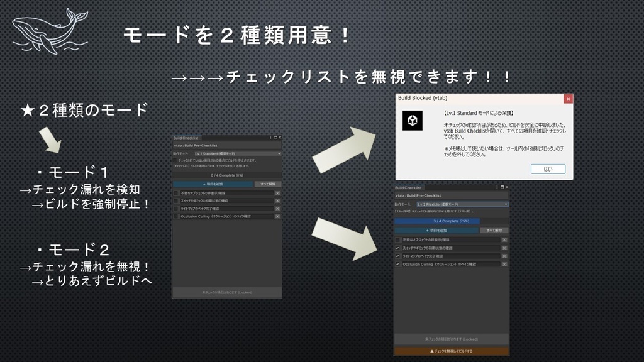Delete Occlusion Culling item in Lv.2 Flexible checklist
The image size is (644, 362).
click(504, 265)
